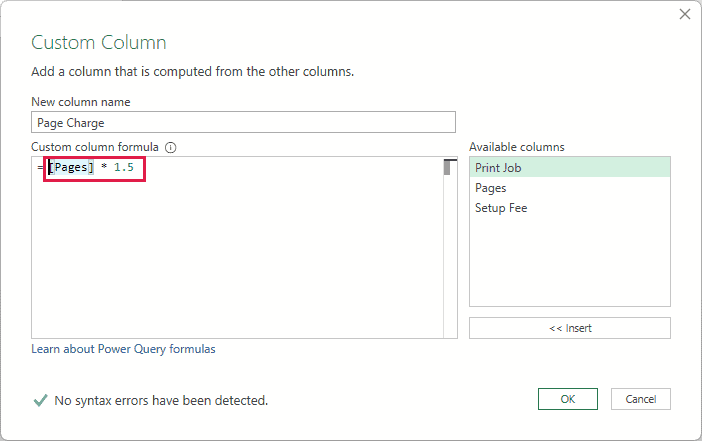This screenshot has height=441, width=702.
Task: Click the 1.5 value in the formula
Action: pos(124,167)
